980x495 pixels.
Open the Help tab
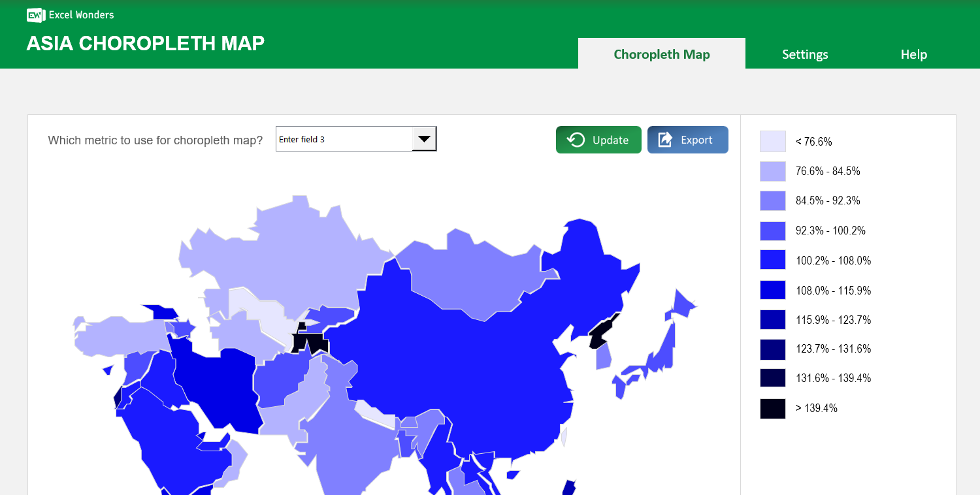pyautogui.click(x=913, y=54)
